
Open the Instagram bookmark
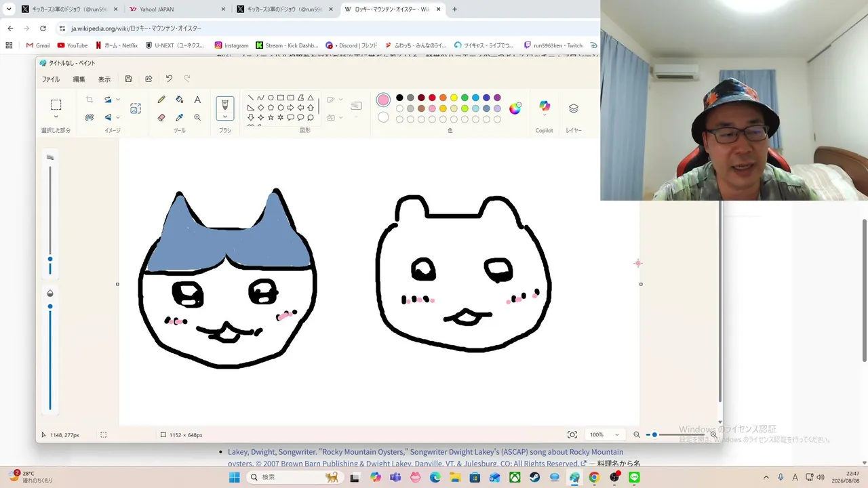coord(231,45)
